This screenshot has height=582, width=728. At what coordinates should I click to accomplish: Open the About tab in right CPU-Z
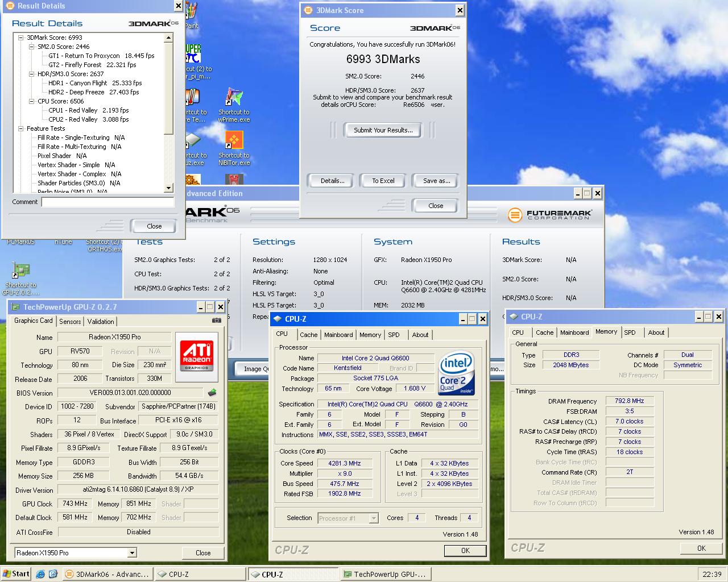pyautogui.click(x=656, y=332)
